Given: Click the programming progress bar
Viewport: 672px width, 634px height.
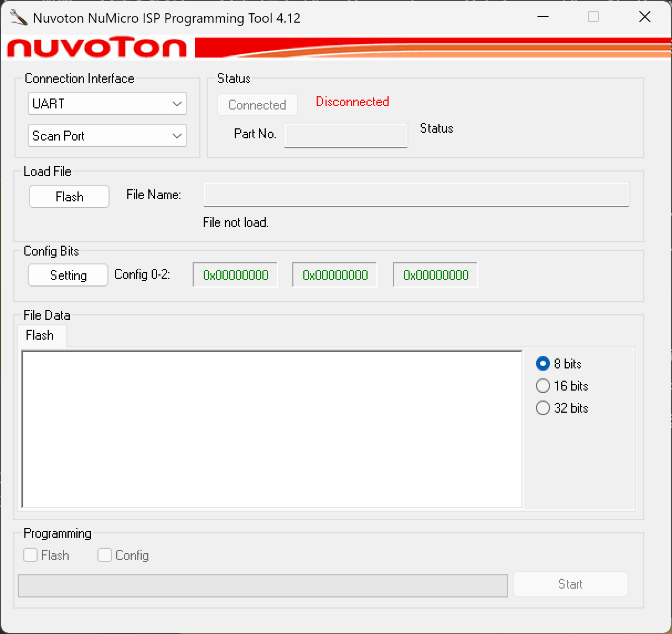Looking at the screenshot, I should coord(263,586).
